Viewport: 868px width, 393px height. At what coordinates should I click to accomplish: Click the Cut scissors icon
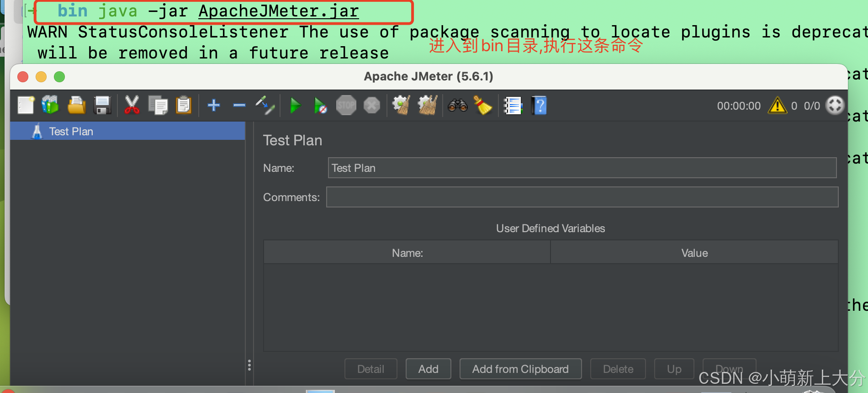(132, 106)
